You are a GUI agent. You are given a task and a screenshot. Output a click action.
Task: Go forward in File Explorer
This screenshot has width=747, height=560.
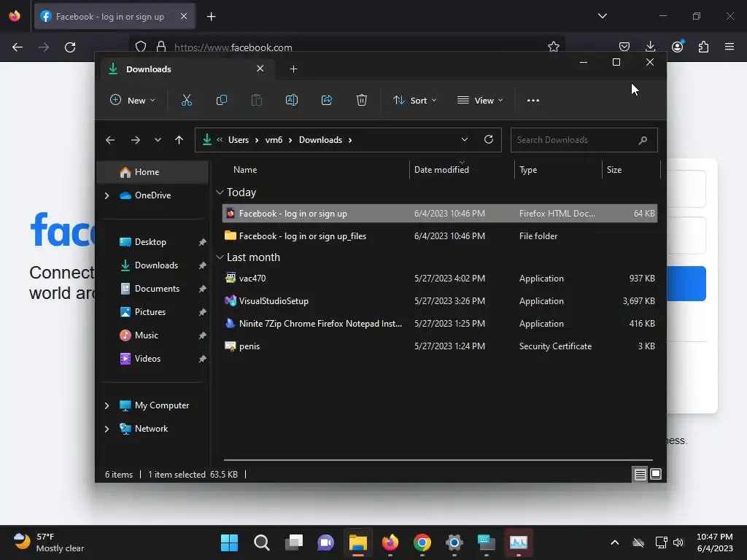click(135, 140)
